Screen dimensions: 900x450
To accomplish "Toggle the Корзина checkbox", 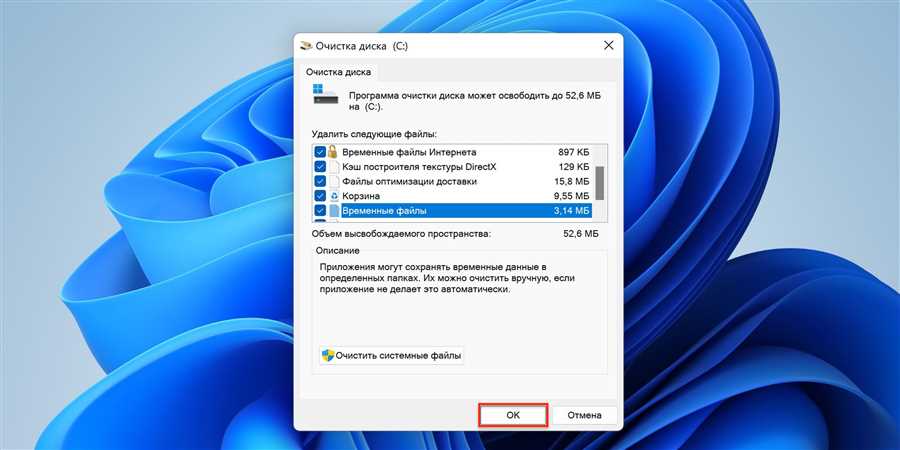I will pyautogui.click(x=320, y=196).
